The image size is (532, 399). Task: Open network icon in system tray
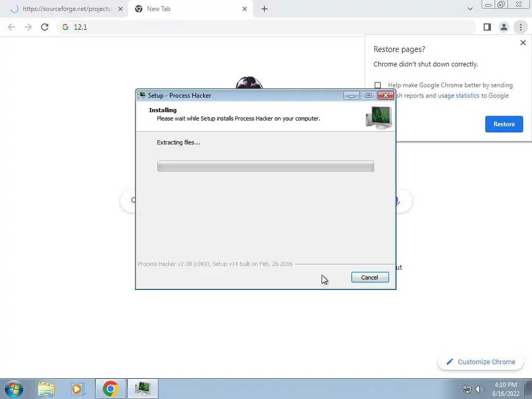click(467, 389)
